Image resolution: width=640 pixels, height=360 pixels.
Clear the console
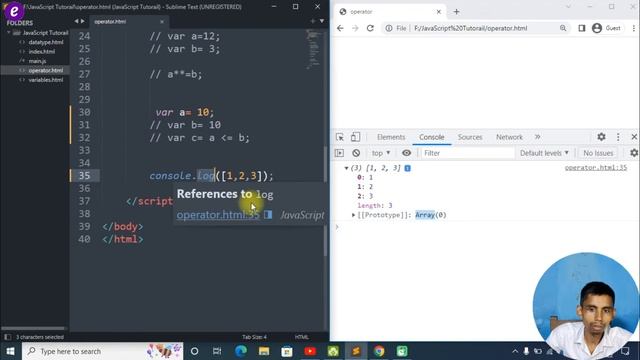pos(356,153)
